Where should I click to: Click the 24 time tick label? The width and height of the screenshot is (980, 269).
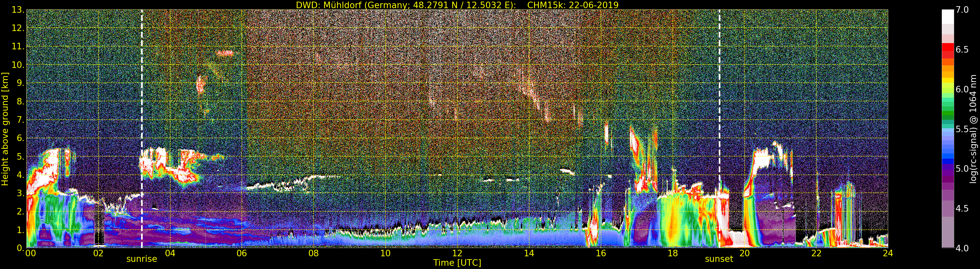coord(888,253)
